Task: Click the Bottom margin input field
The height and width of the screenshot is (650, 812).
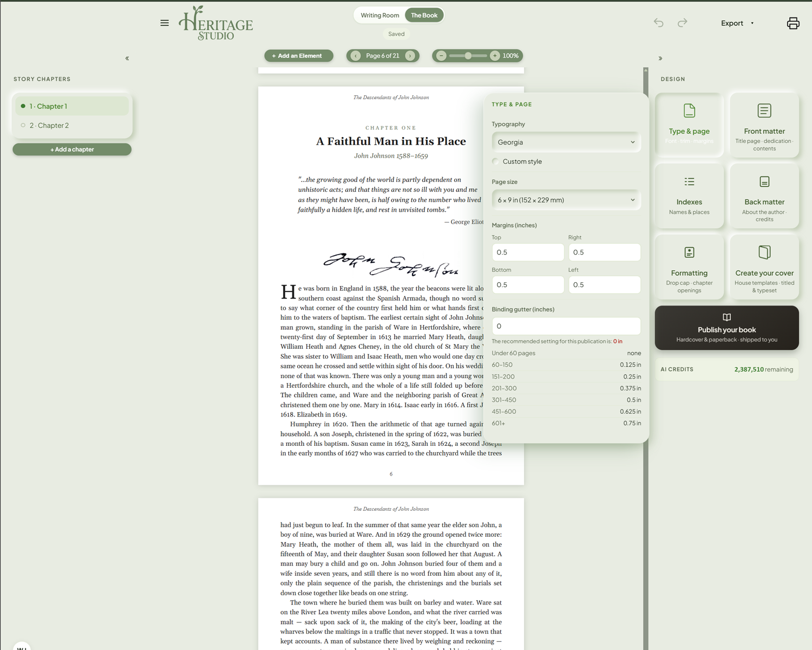Action: (x=528, y=285)
